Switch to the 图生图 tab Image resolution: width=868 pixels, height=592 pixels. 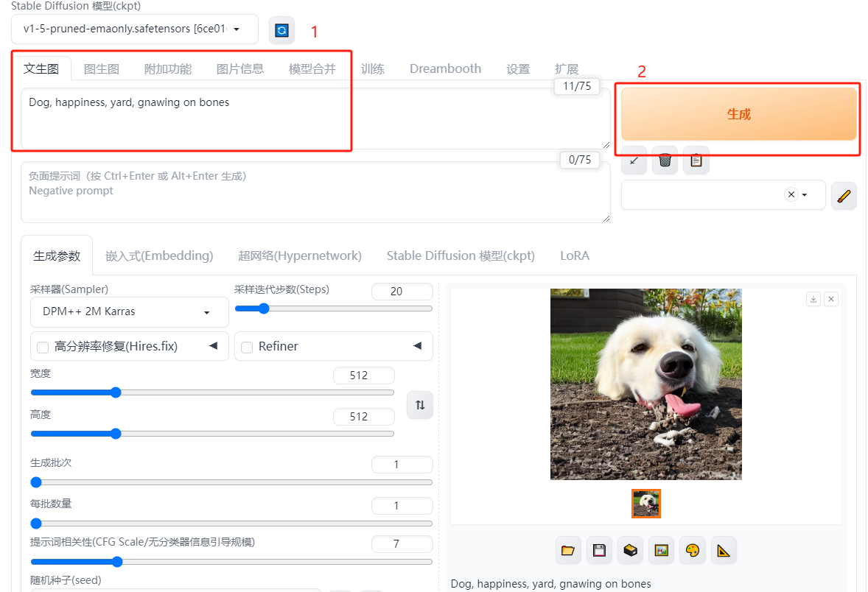101,69
